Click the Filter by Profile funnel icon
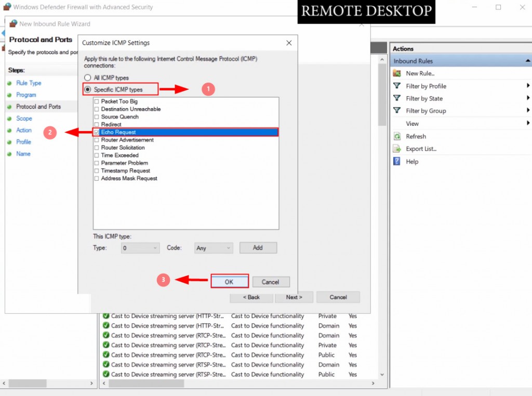The height and width of the screenshot is (396, 532). (396, 86)
